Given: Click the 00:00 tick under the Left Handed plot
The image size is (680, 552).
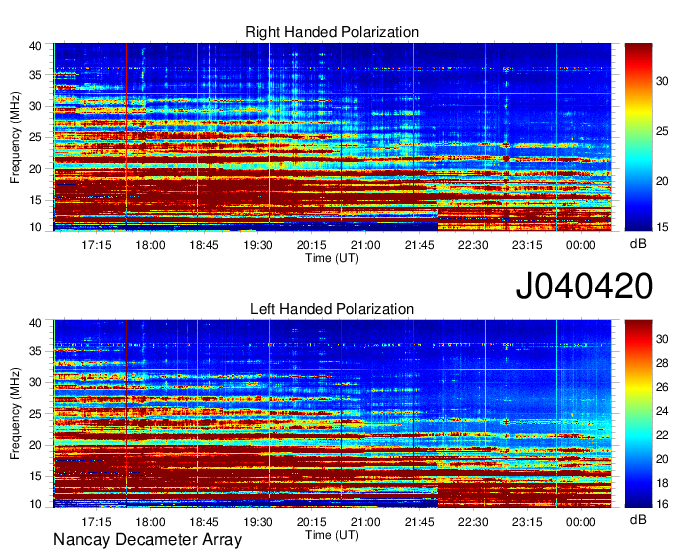Looking at the screenshot, I should tap(581, 522).
